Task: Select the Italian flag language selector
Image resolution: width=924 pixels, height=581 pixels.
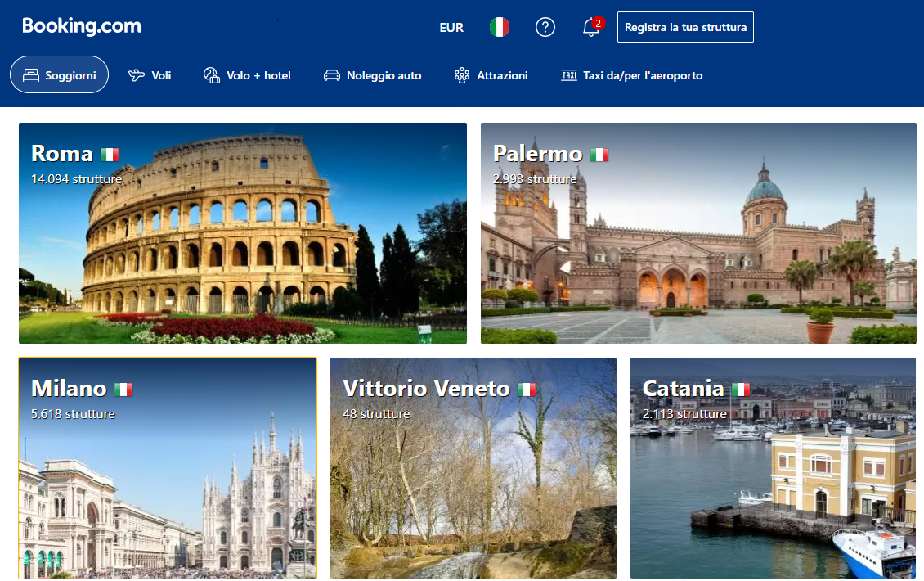Action: pyautogui.click(x=499, y=27)
